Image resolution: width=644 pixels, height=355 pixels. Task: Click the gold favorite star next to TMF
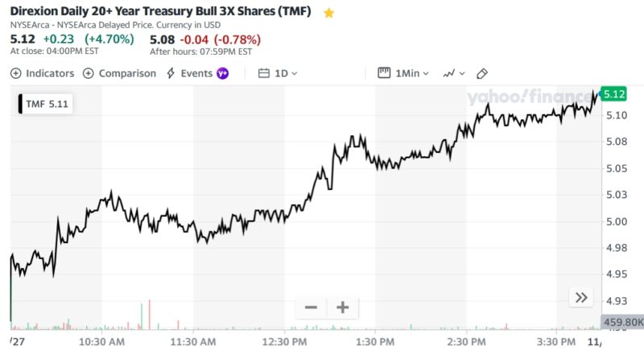[x=328, y=13]
